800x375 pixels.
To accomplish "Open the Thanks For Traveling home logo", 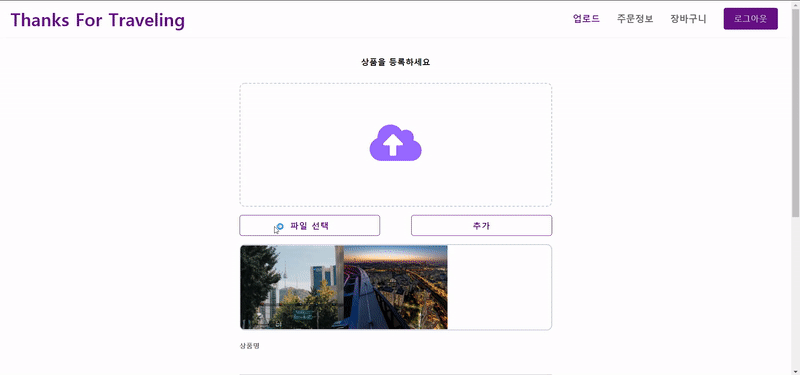I will pyautogui.click(x=97, y=20).
